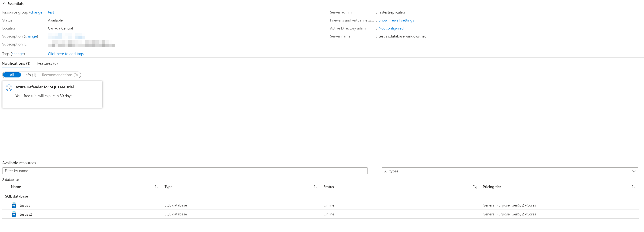
Task: Click the testias pricing tier cell
Action: coord(509,205)
